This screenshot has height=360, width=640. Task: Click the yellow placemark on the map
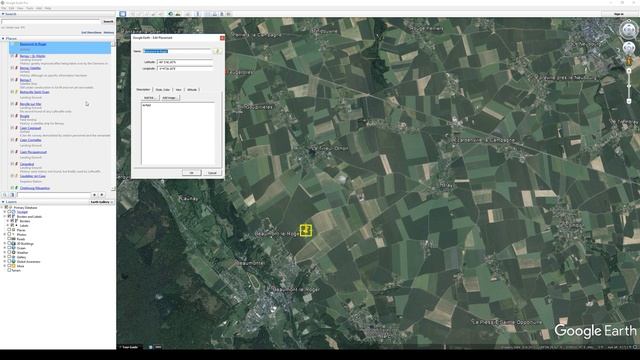(x=306, y=230)
